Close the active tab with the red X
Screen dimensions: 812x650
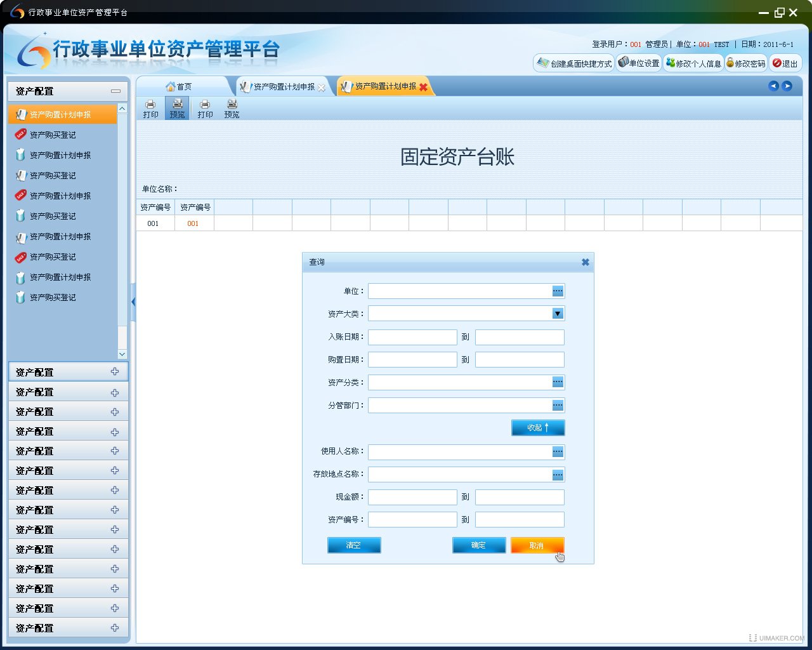point(423,87)
